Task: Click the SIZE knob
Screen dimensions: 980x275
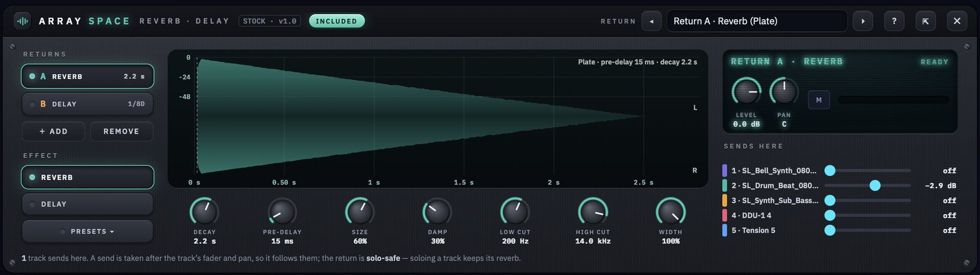Action: 360,212
